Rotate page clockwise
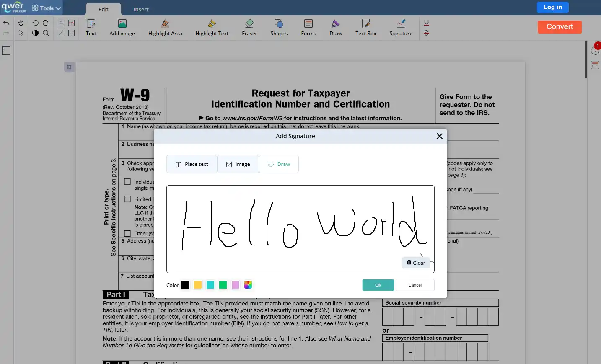This screenshot has height=364, width=601. pyautogui.click(x=46, y=23)
